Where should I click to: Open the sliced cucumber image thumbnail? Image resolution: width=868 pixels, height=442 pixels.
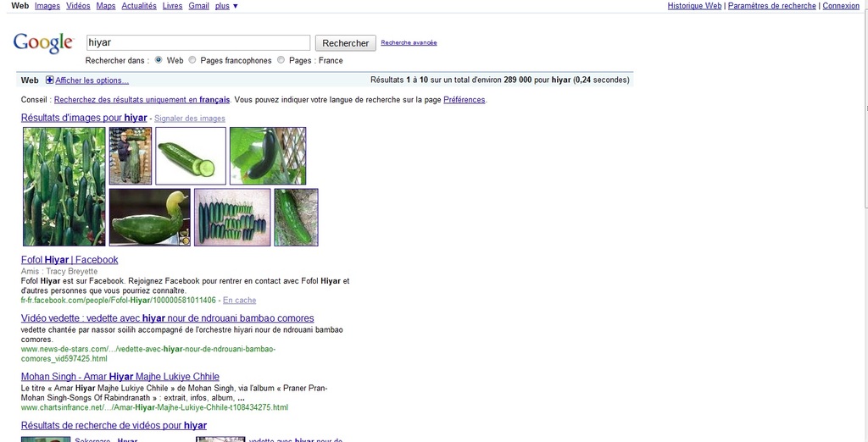191,156
